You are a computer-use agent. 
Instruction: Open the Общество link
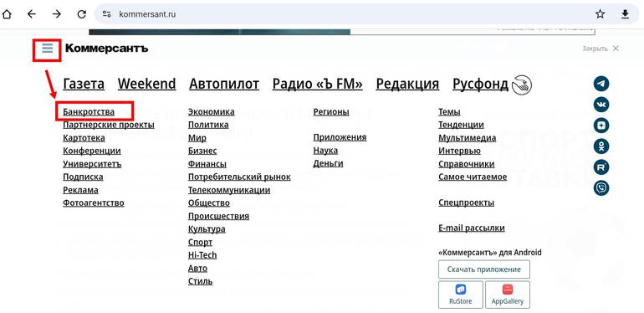(x=208, y=203)
